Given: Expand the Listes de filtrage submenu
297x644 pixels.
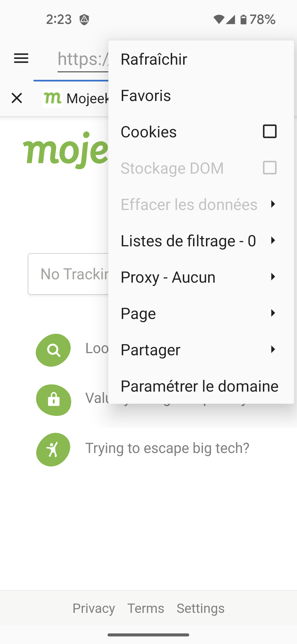Looking at the screenshot, I should (273, 241).
